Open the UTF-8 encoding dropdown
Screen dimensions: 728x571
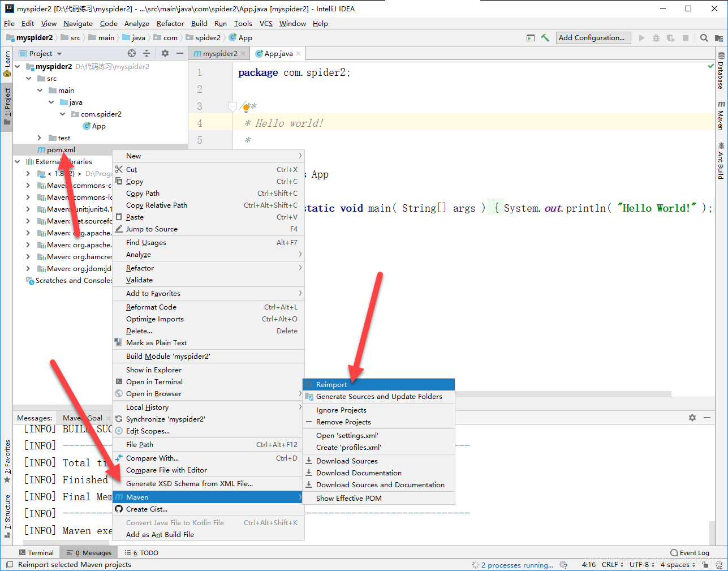642,564
